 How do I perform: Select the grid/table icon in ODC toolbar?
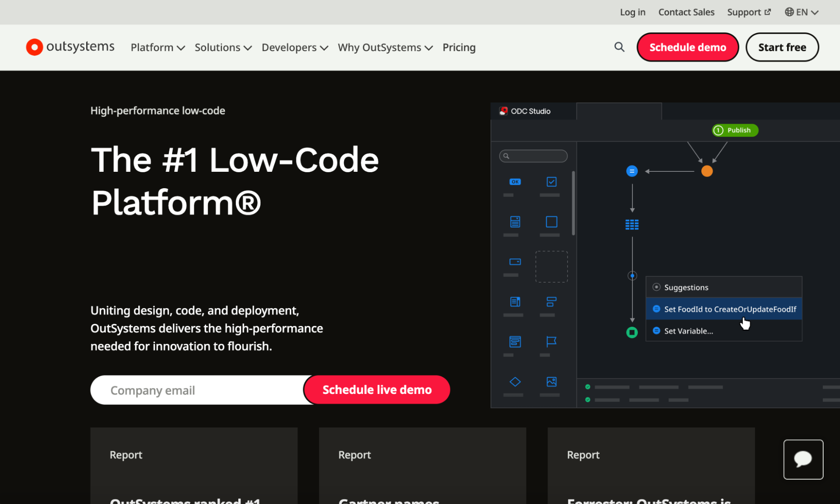[x=632, y=224]
